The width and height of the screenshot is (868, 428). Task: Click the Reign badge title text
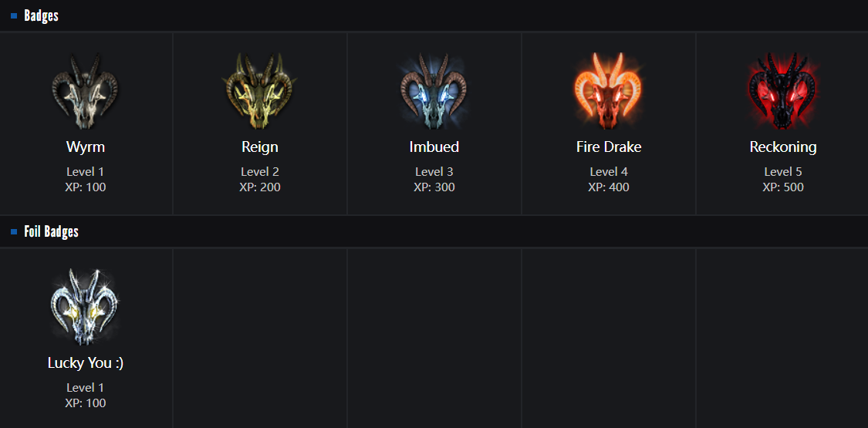coord(259,147)
